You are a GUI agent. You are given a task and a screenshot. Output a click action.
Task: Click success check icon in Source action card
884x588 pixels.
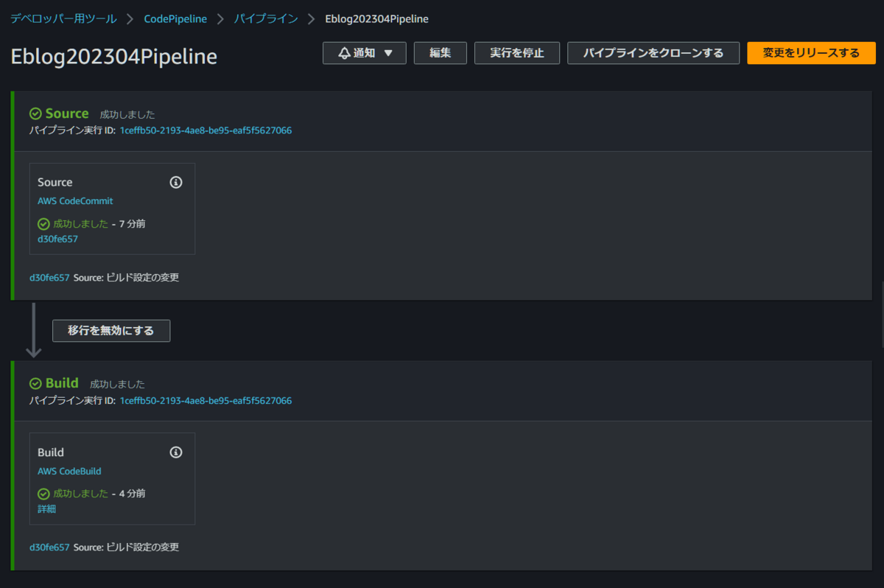click(43, 224)
